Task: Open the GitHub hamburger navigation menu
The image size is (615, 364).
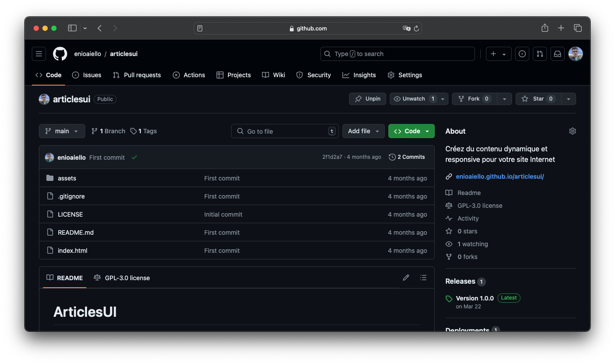Action: click(39, 54)
